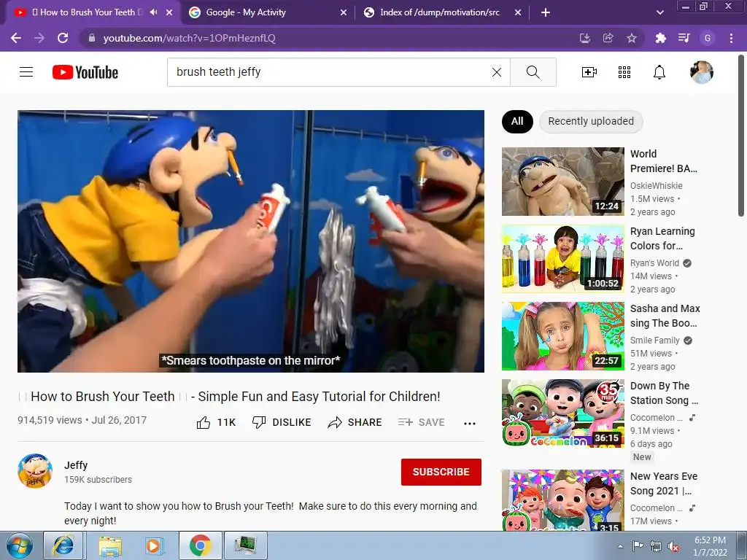Open the YouTube guide hamburger menu
Viewport: 747px width, 560px height.
[x=26, y=72]
